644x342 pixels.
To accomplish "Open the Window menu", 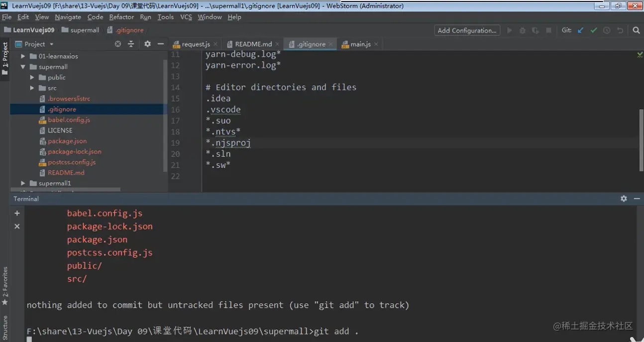I will (210, 17).
